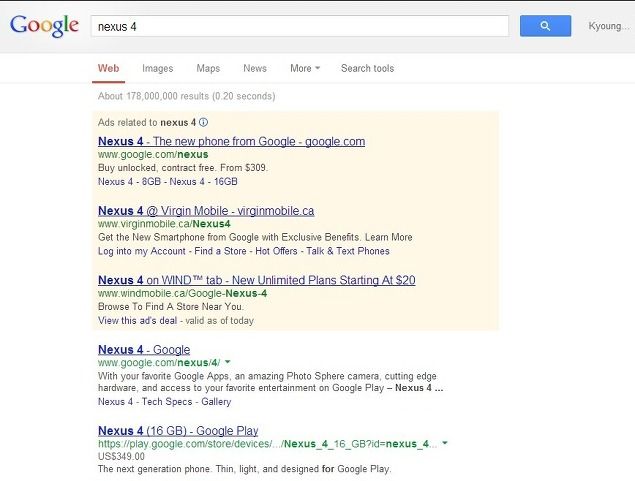Expand arrow beside www.google.com/nexus/4/
Viewport: 635px width, 481px height.
pos(228,362)
